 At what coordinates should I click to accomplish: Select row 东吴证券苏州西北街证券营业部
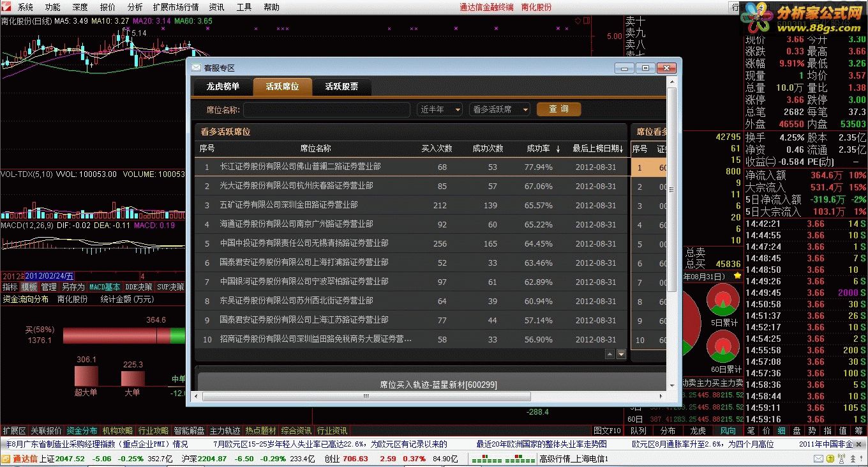411,301
